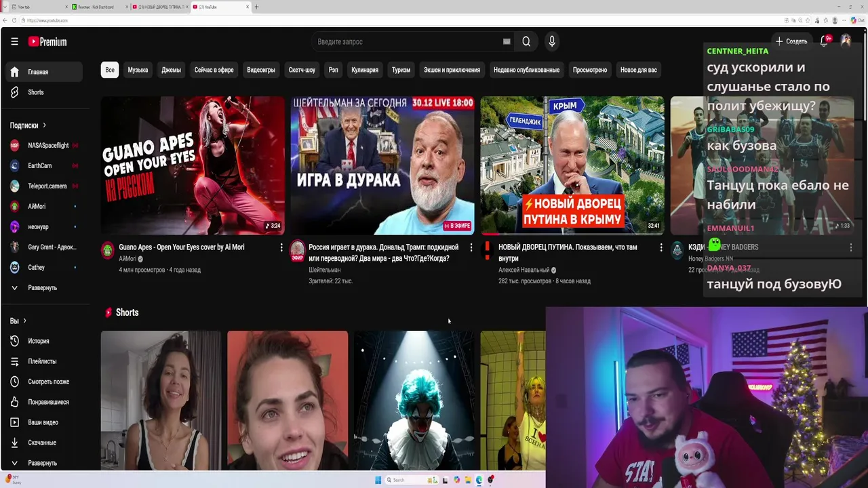Open the неонуар subscription channel

click(44, 226)
